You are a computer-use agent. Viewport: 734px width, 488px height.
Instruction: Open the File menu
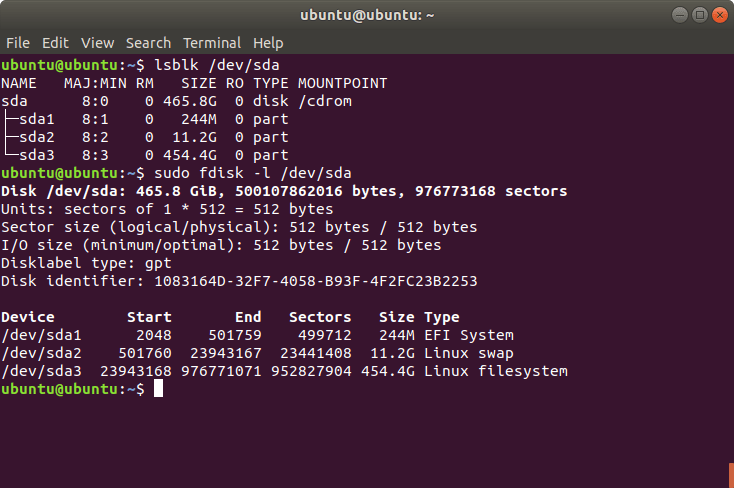[x=18, y=43]
